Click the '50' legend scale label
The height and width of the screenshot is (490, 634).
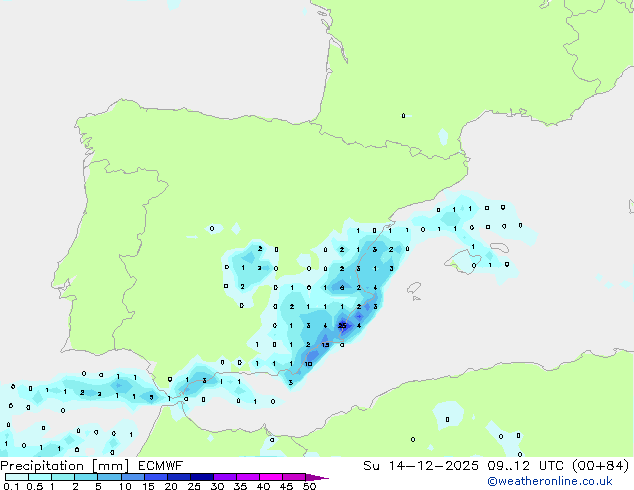[x=309, y=486]
